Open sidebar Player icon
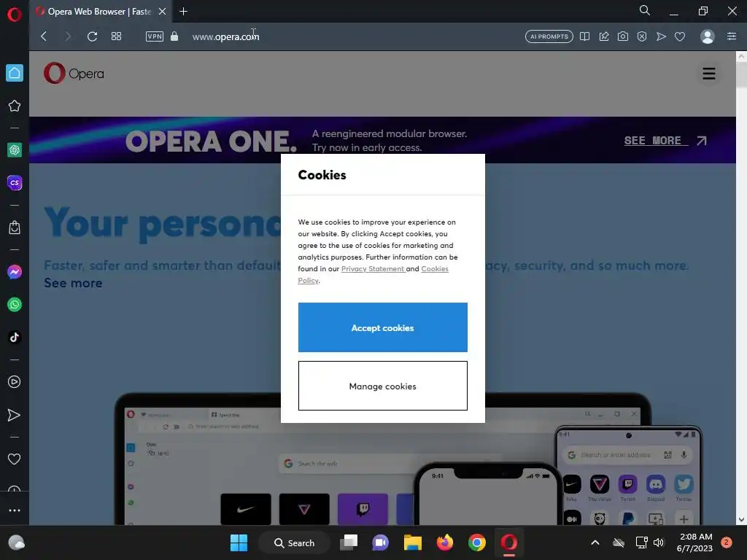 point(15,382)
